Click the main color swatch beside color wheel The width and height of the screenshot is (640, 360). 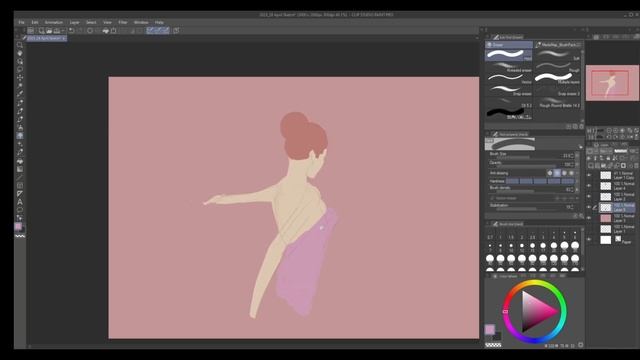pyautogui.click(x=490, y=329)
